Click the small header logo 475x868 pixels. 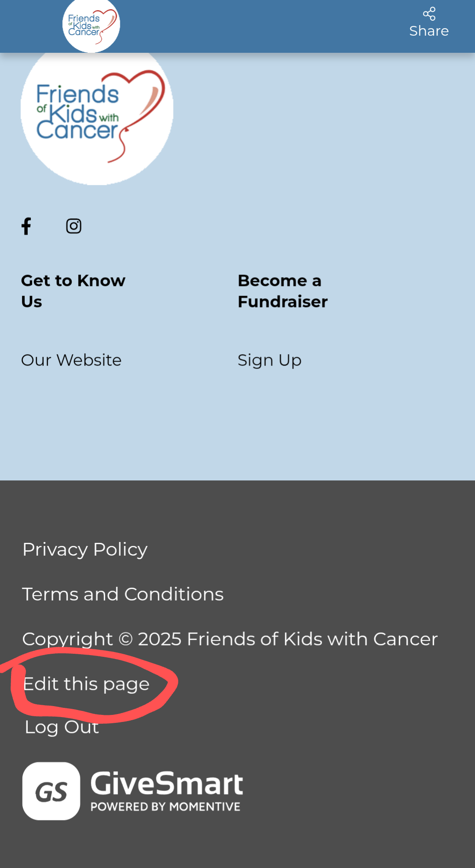point(91,26)
